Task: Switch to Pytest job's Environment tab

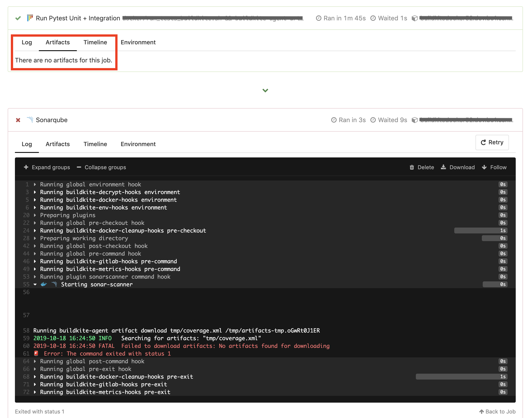Action: tap(138, 42)
